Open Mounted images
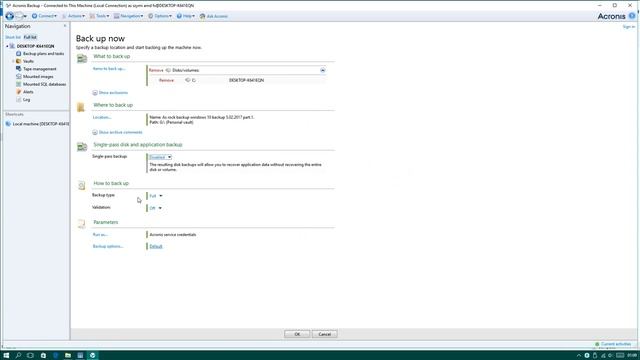 (x=38, y=77)
